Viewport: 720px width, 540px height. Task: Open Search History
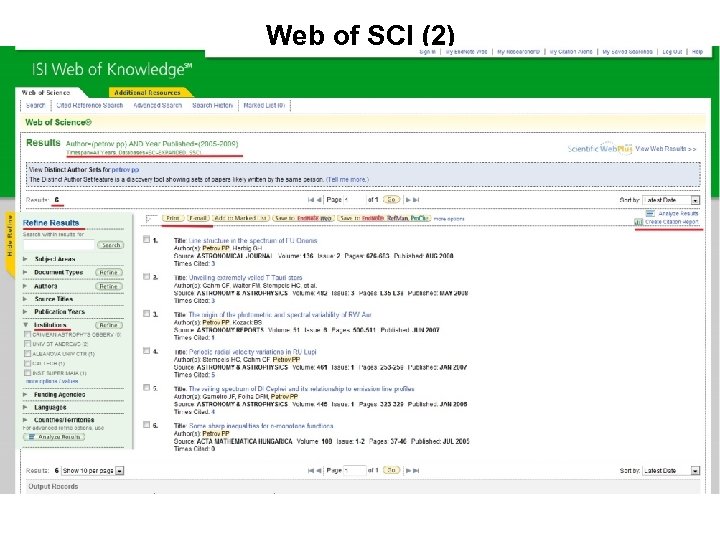coord(213,106)
